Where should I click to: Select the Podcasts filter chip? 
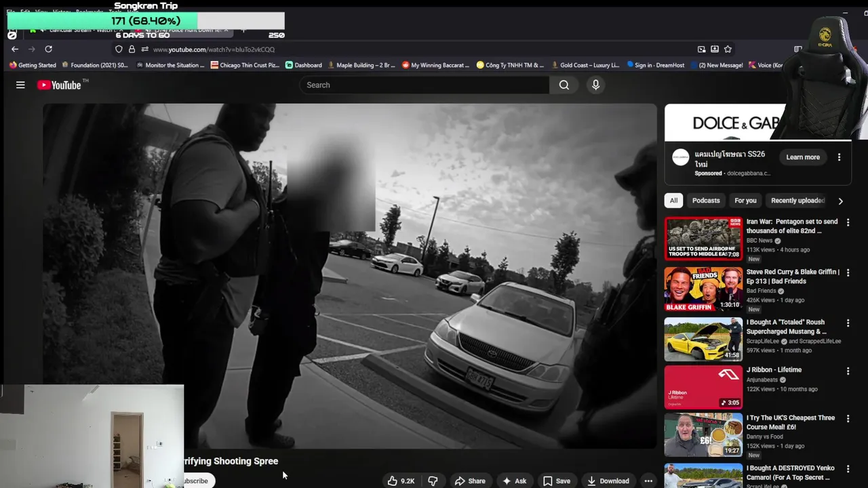tap(706, 201)
